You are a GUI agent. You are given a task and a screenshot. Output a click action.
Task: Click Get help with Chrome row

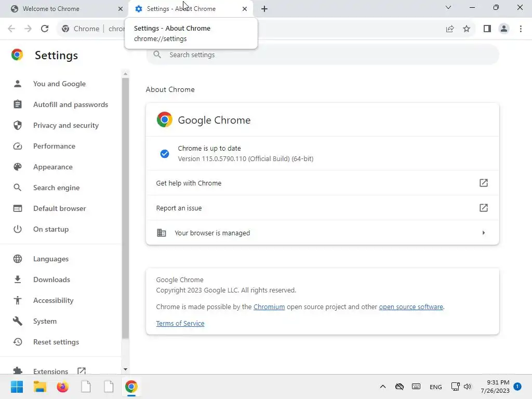(322, 183)
